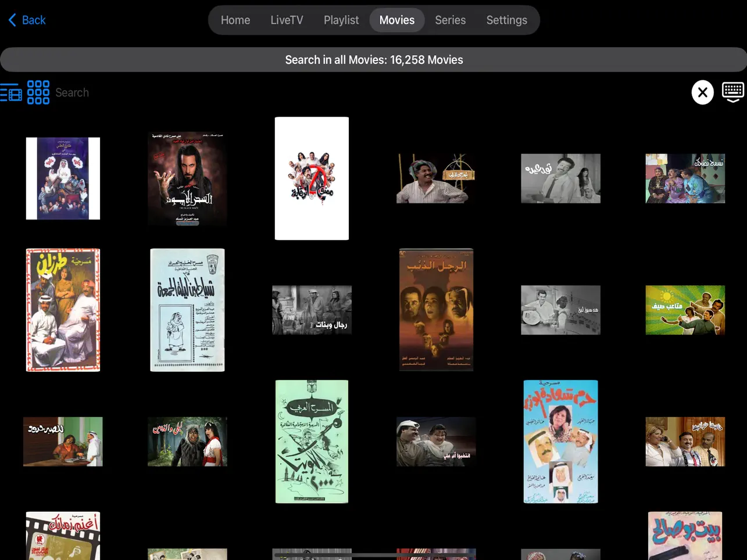This screenshot has height=560, width=747.
Task: Open the الرجل الذئب movie poster
Action: [436, 310]
